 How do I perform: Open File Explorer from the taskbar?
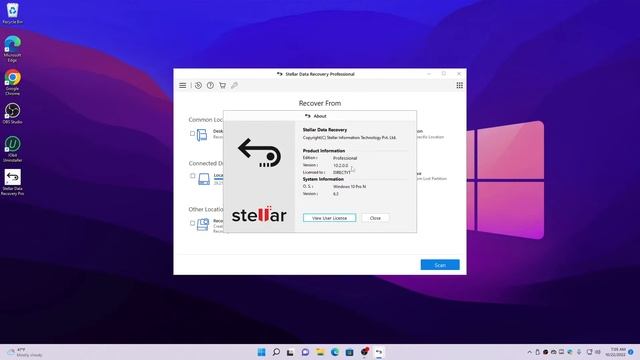click(320, 352)
